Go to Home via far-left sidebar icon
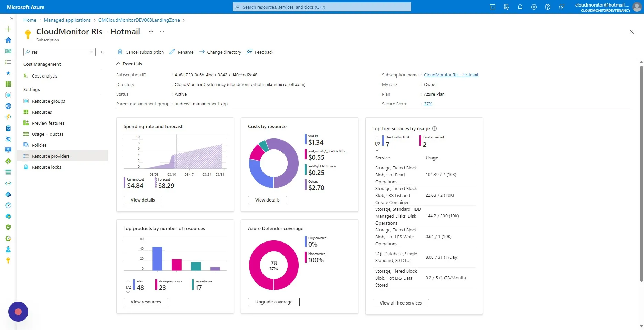The height and width of the screenshot is (330, 644). [8, 40]
